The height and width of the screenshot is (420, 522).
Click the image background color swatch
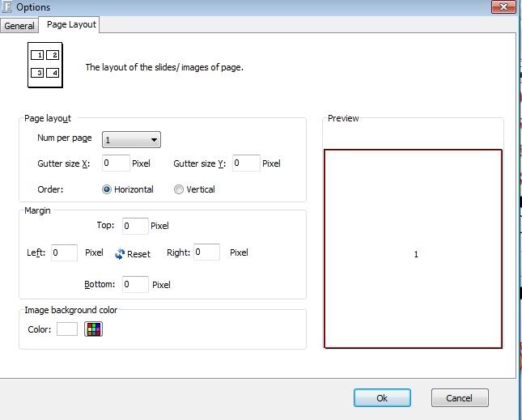(67, 329)
